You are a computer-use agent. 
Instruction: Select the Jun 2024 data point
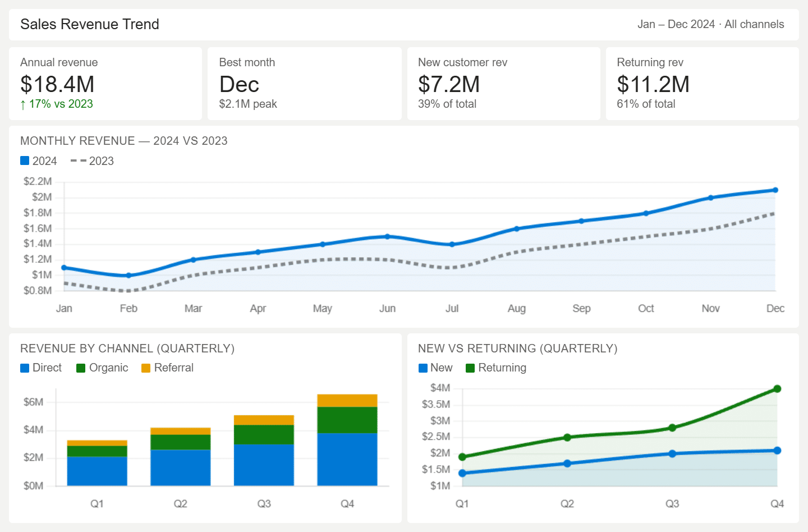click(387, 237)
